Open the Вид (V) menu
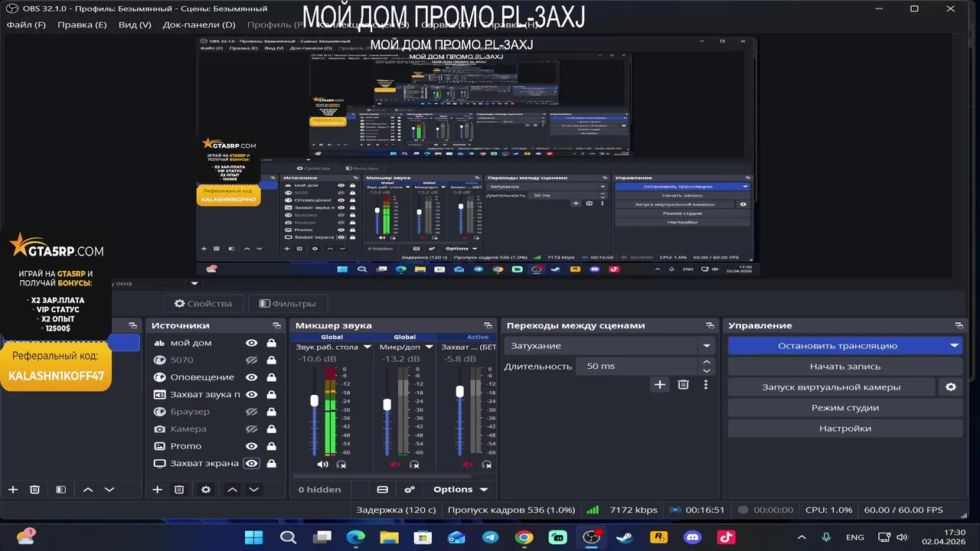The width and height of the screenshot is (980, 551). pyautogui.click(x=135, y=24)
